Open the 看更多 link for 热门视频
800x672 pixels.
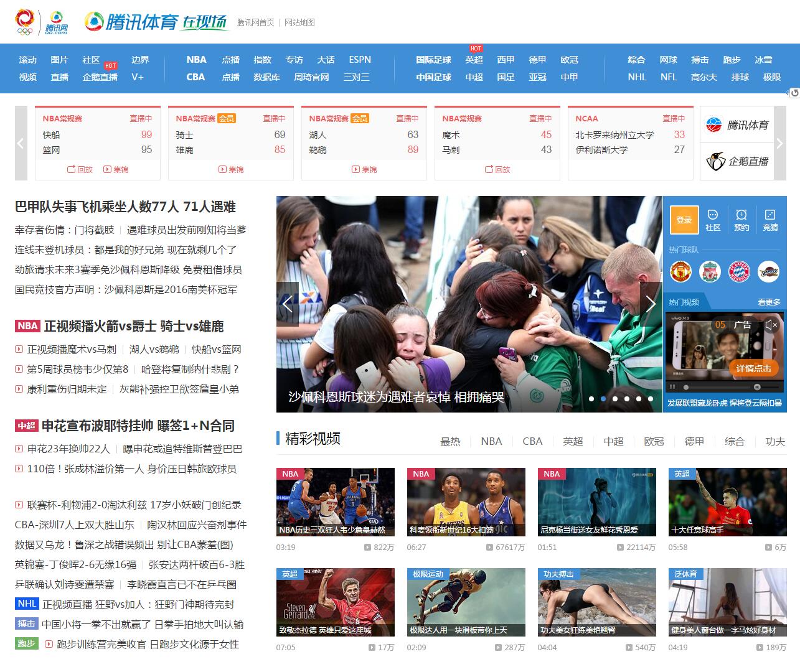tap(769, 302)
